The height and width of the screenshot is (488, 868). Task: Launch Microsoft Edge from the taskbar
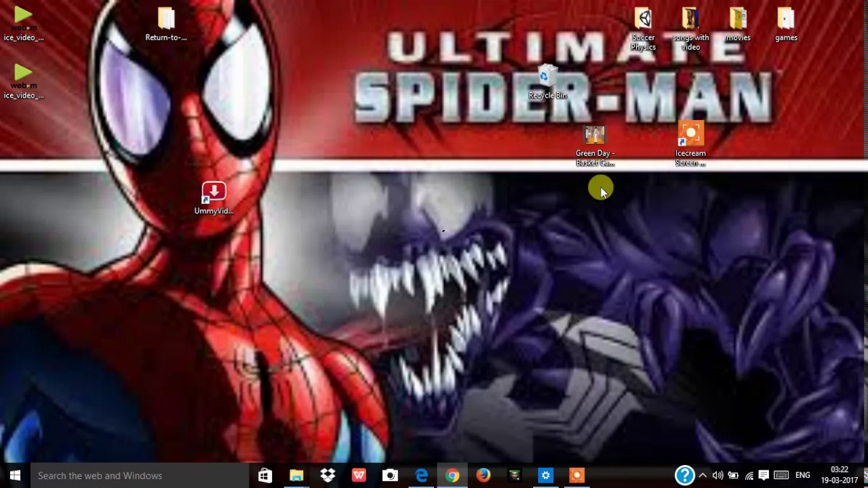421,476
